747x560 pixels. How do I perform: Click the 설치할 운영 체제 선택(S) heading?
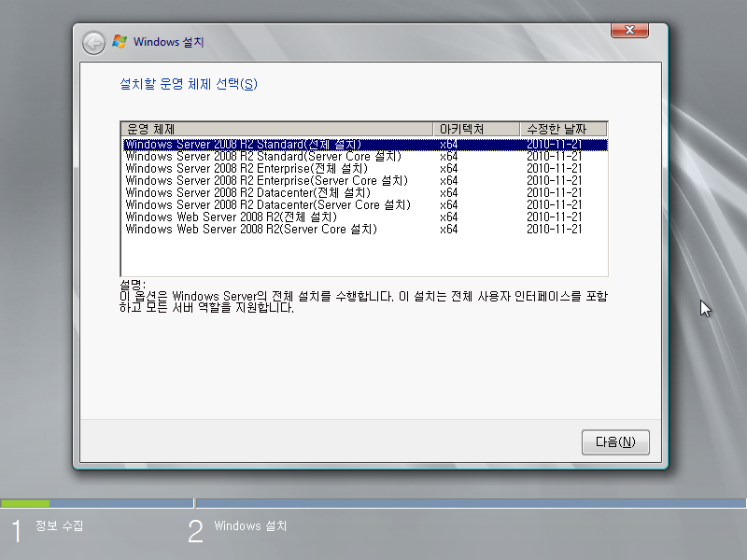pos(189,84)
